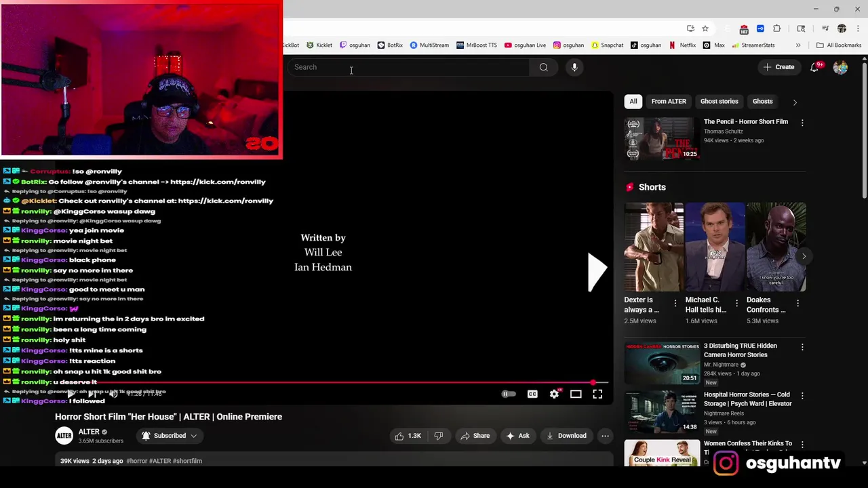The height and width of the screenshot is (488, 868).
Task: Open the Snapchat bookmark
Action: click(x=608, y=45)
